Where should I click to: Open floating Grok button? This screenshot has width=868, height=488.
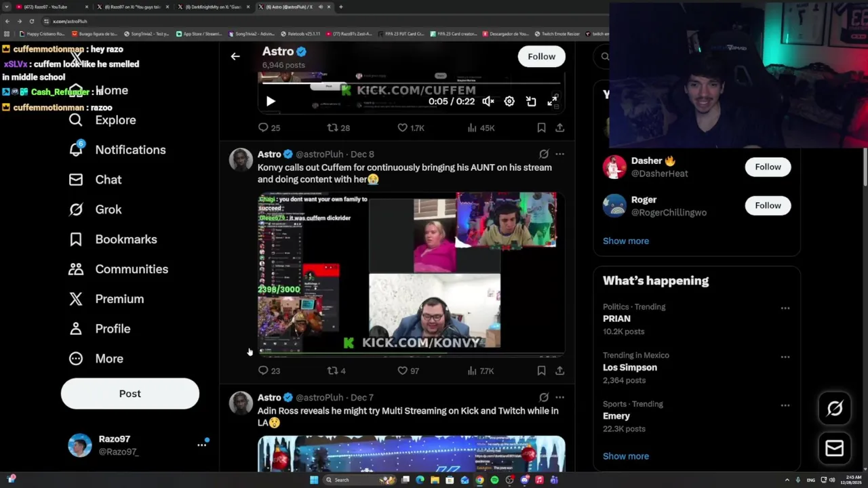[x=835, y=408]
